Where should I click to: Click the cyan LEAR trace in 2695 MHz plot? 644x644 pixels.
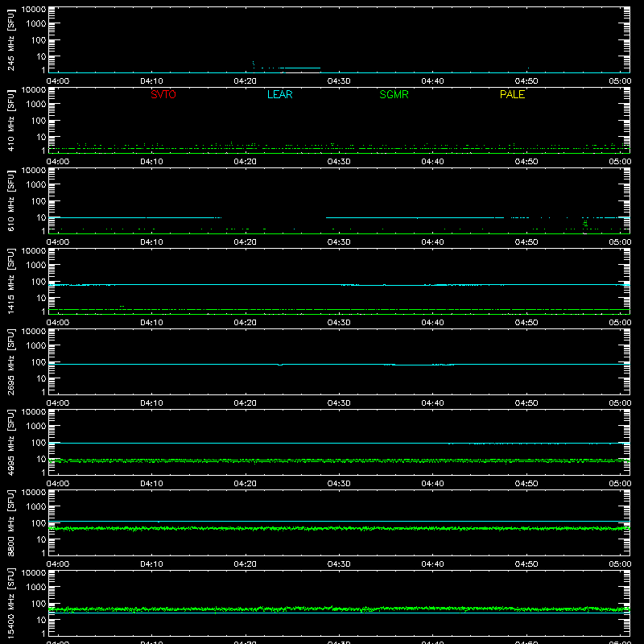point(339,365)
